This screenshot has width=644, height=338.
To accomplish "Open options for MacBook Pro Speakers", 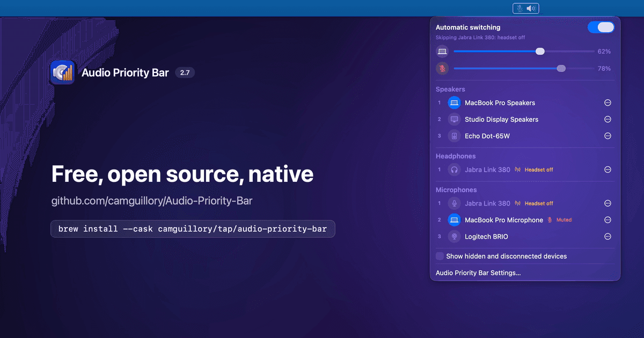I will tap(608, 103).
